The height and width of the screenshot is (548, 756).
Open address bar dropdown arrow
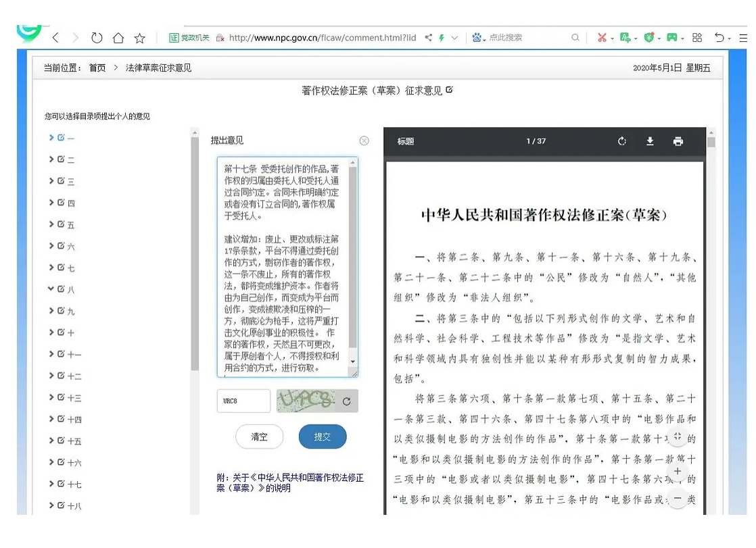coord(454,38)
